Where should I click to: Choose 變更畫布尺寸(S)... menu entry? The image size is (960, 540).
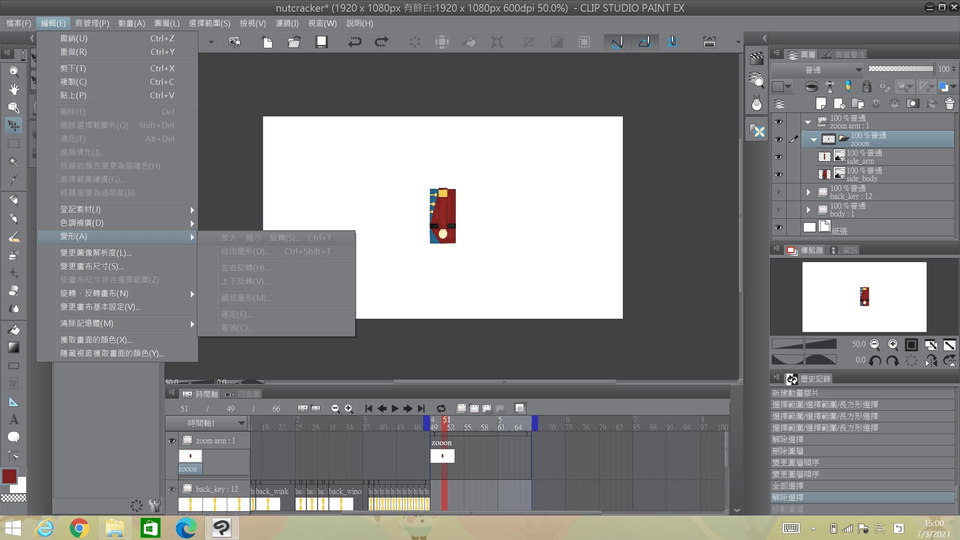(x=92, y=267)
